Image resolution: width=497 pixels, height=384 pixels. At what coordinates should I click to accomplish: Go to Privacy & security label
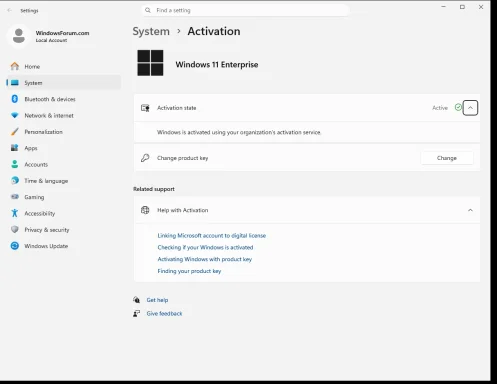pos(47,230)
